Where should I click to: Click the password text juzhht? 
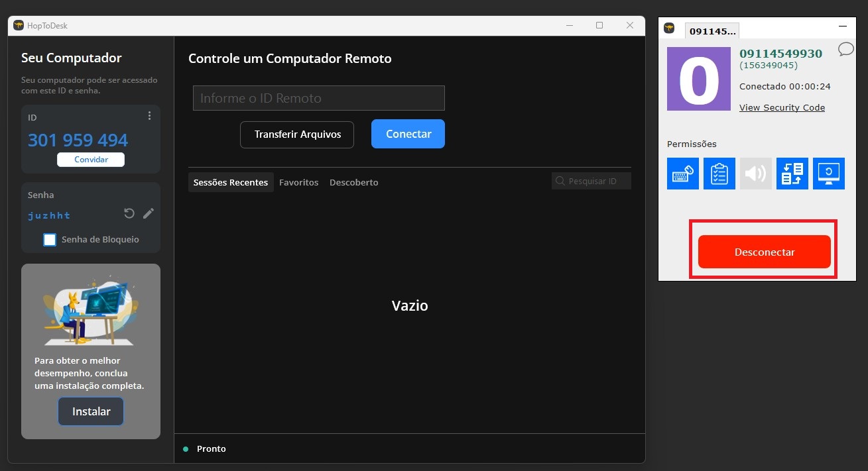pos(49,215)
